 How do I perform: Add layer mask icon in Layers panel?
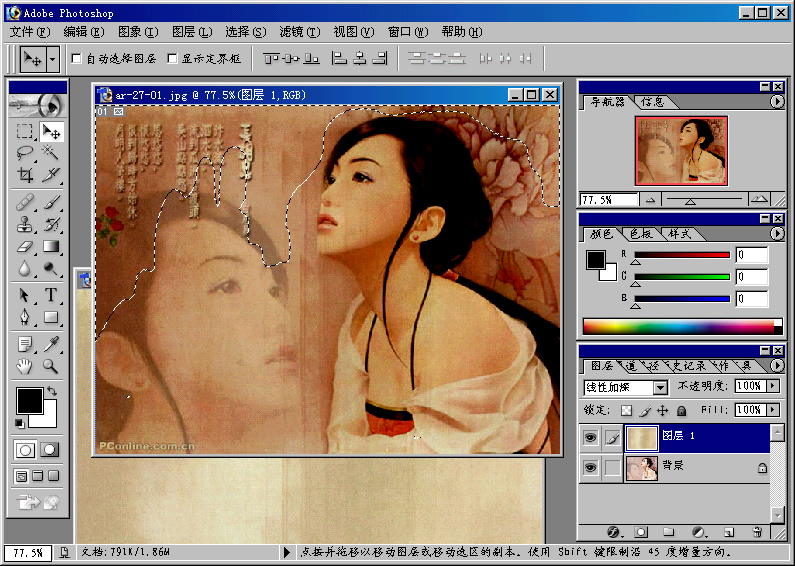click(641, 532)
